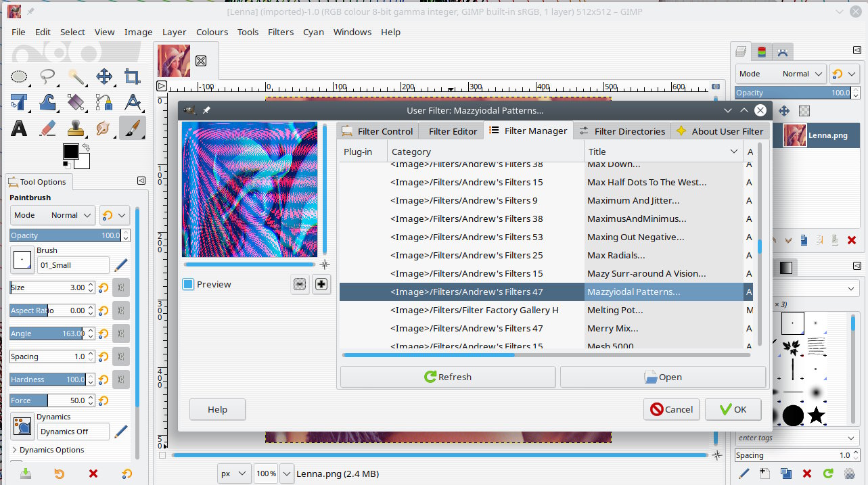Select the Measure compass tool
Image resolution: width=868 pixels, height=485 pixels.
(133, 102)
